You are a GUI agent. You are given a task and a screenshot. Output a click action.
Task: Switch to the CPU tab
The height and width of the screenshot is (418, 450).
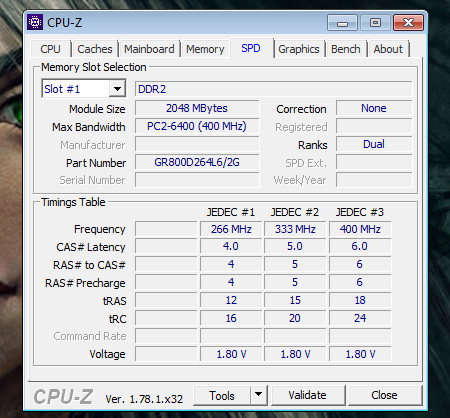point(50,49)
